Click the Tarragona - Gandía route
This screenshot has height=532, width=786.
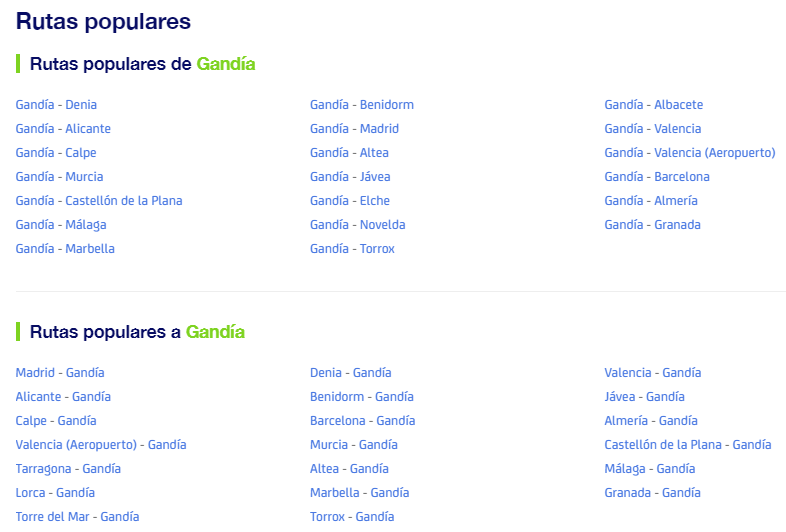(x=68, y=469)
